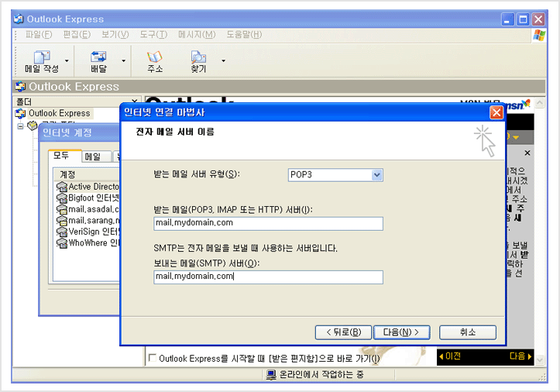Switch to the 메일 tab in accounts dialog
Screen dimensions: 560x392
pyautogui.click(x=92, y=156)
